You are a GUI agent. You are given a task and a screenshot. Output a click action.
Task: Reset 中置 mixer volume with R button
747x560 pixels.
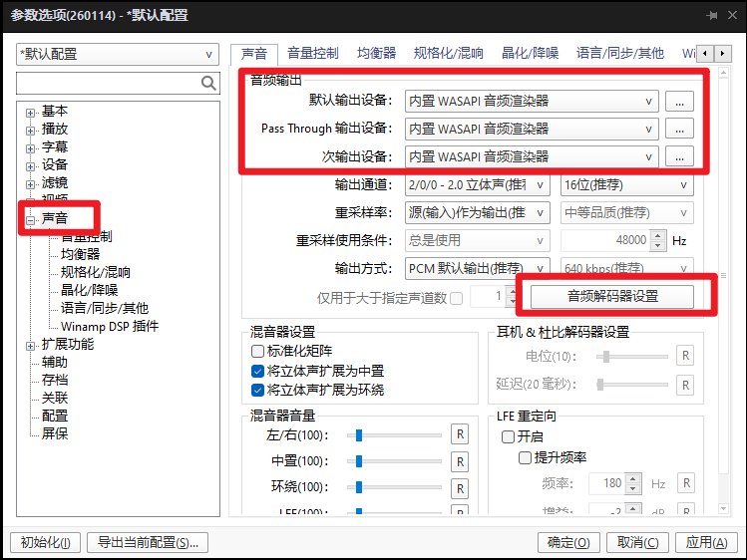[x=460, y=461]
